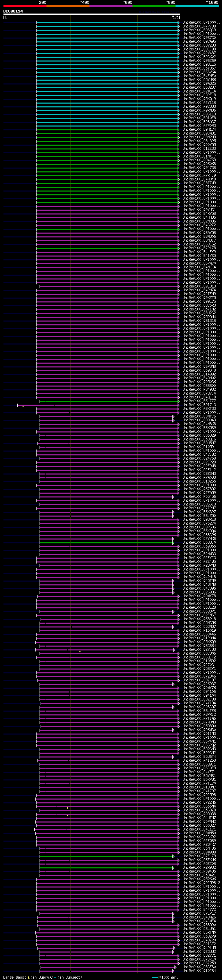Click the white query sequence bar
The width and height of the screenshot is (222, 980).
[x=92, y=14]
